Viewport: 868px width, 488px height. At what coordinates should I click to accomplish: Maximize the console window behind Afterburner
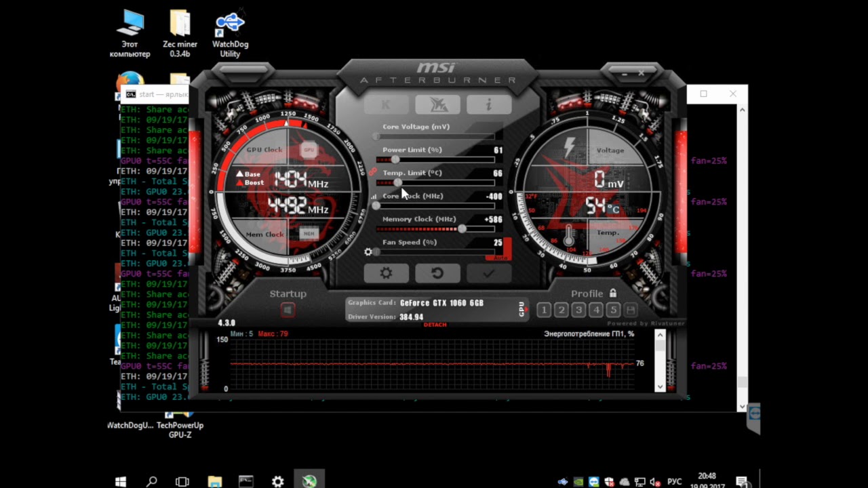(x=703, y=94)
